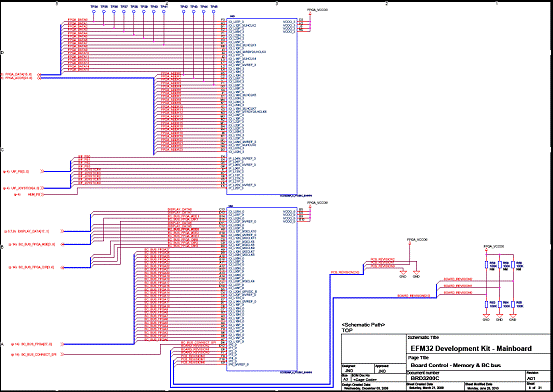The image size is (553, 392).
Task: Click the HDR_PB port symbol
Action: click(42, 194)
